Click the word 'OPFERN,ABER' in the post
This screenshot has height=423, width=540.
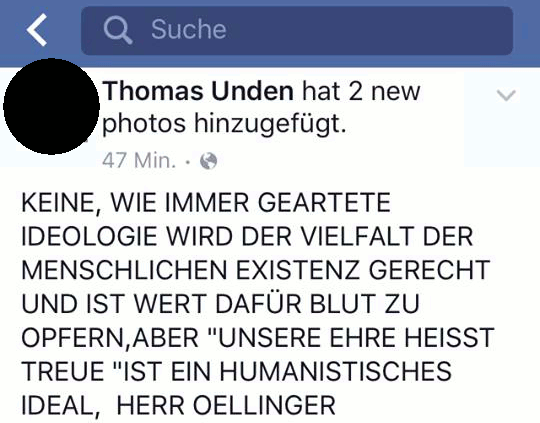[110, 338]
